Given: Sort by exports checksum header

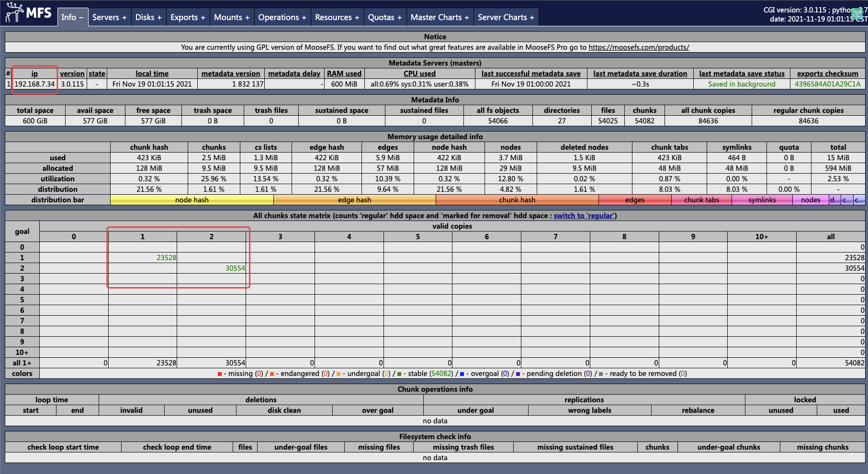Looking at the screenshot, I should [x=828, y=74].
